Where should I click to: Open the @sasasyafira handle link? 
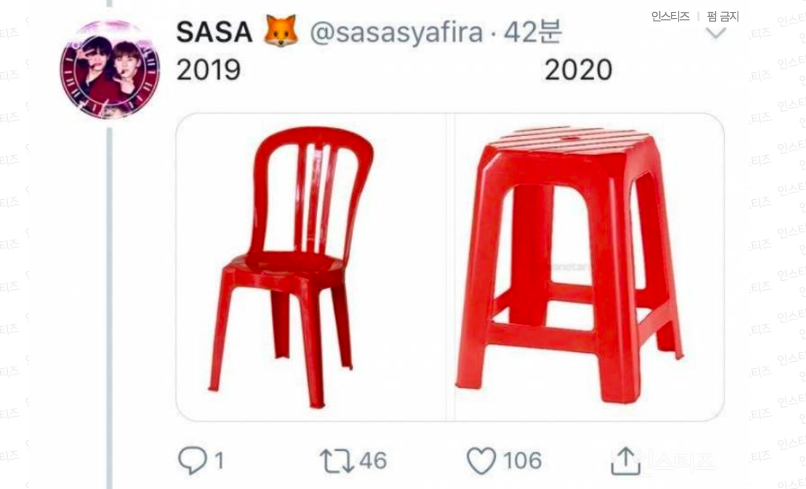coord(396,32)
